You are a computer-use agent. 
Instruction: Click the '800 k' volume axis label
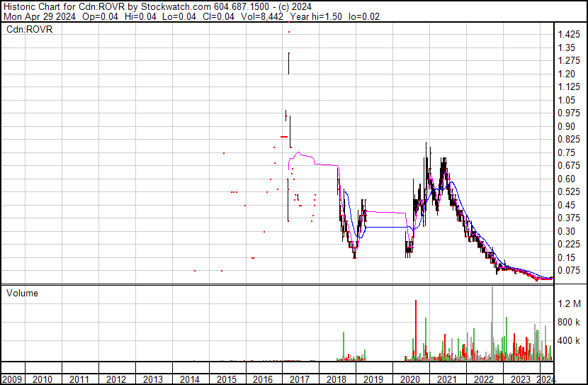point(569,322)
